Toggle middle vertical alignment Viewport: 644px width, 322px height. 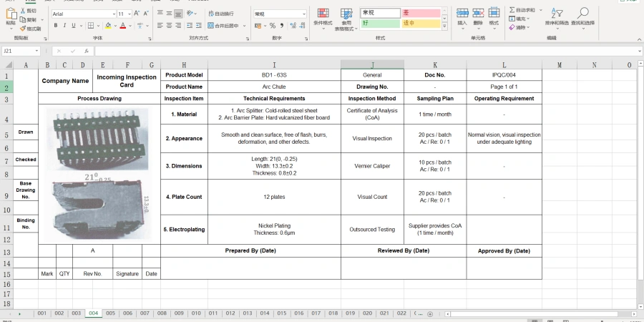pos(169,14)
